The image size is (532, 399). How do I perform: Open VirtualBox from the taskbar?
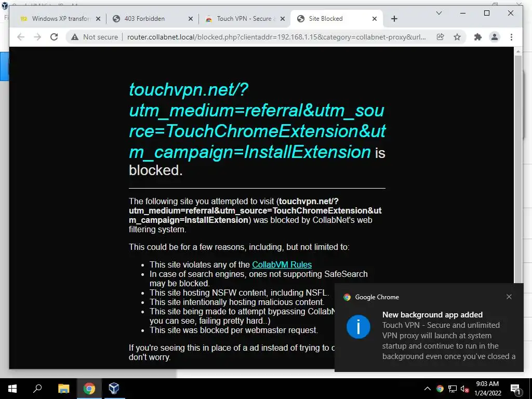114,389
